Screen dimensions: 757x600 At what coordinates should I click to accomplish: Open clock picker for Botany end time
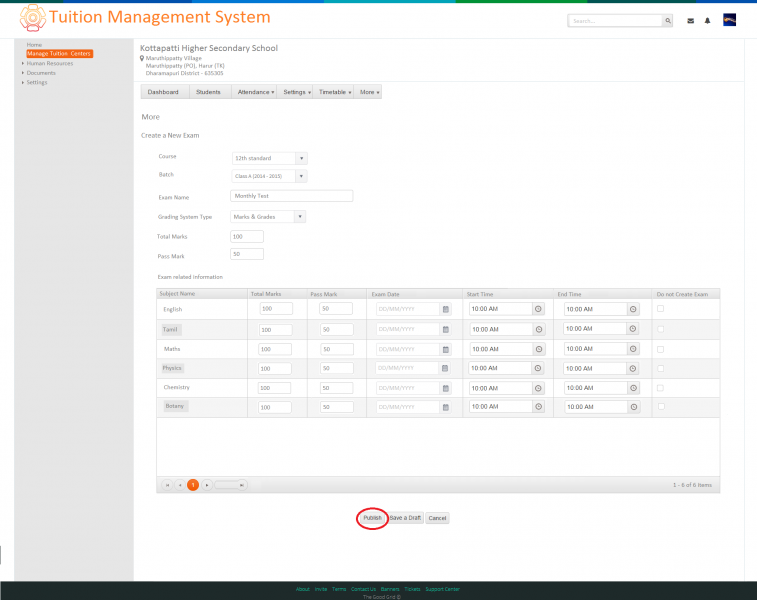(x=633, y=407)
